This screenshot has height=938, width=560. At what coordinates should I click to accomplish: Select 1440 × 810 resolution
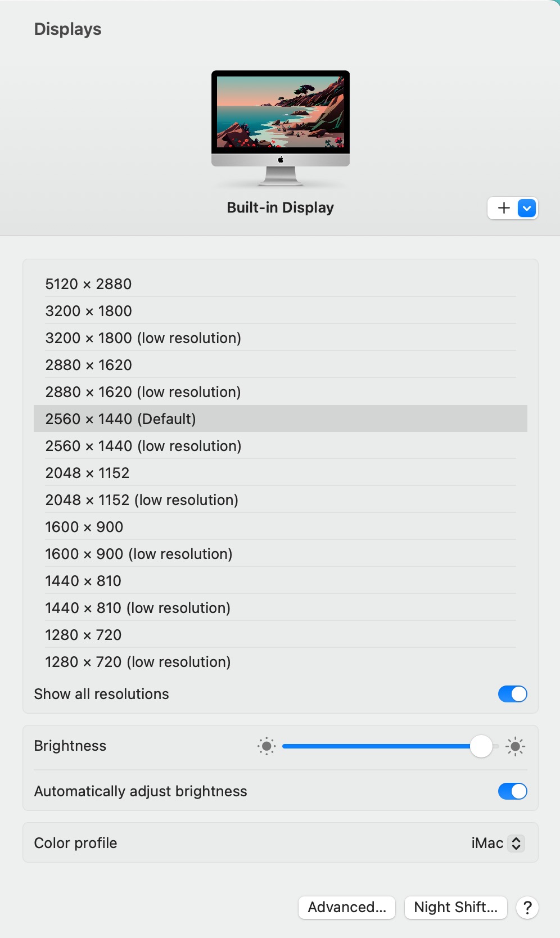[83, 581]
